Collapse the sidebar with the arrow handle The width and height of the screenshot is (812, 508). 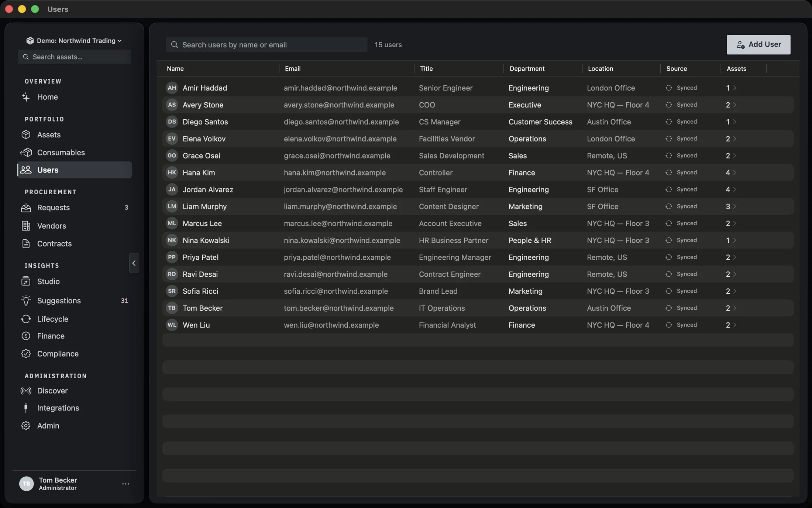[134, 263]
